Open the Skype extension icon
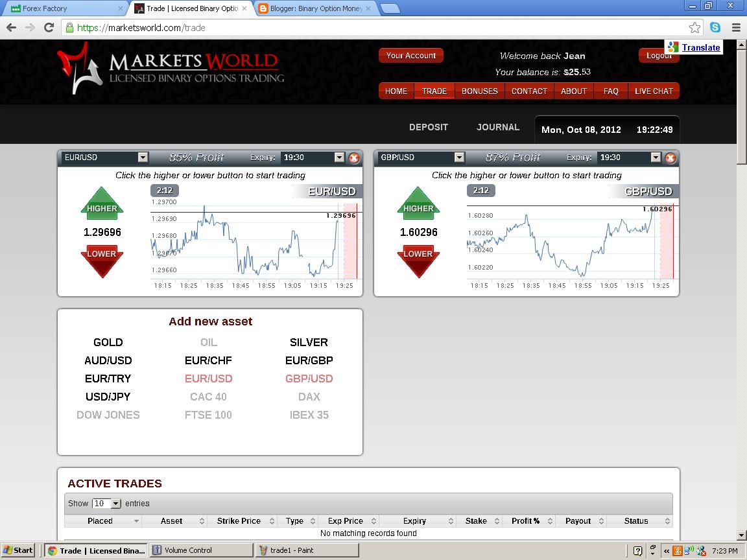Screen dimensions: 747x560 715,28
